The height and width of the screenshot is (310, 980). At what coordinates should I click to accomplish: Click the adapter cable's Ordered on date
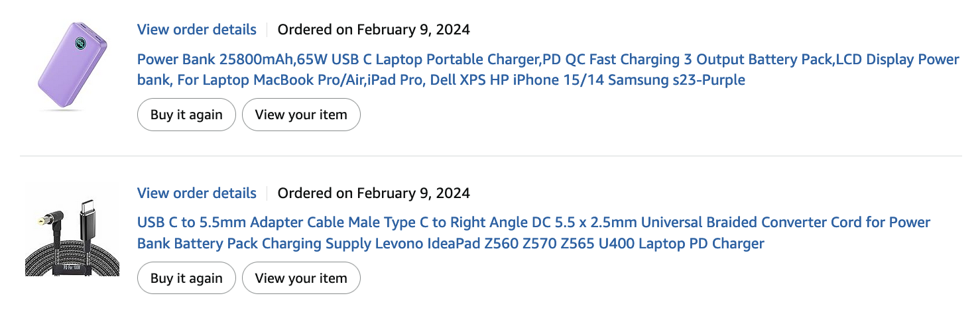pyautogui.click(x=373, y=193)
